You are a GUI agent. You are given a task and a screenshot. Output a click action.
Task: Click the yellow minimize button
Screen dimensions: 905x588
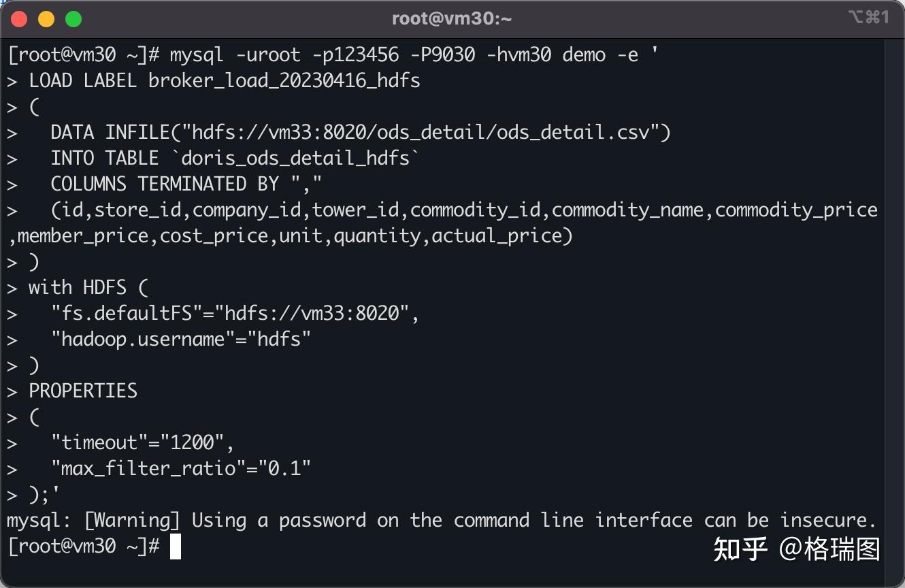pyautogui.click(x=44, y=18)
